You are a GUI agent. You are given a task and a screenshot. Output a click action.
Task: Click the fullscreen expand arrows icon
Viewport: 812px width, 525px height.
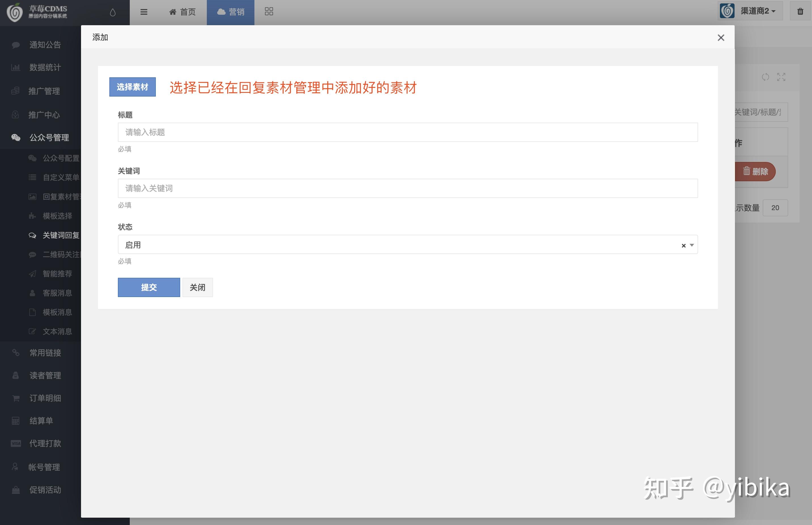781,77
